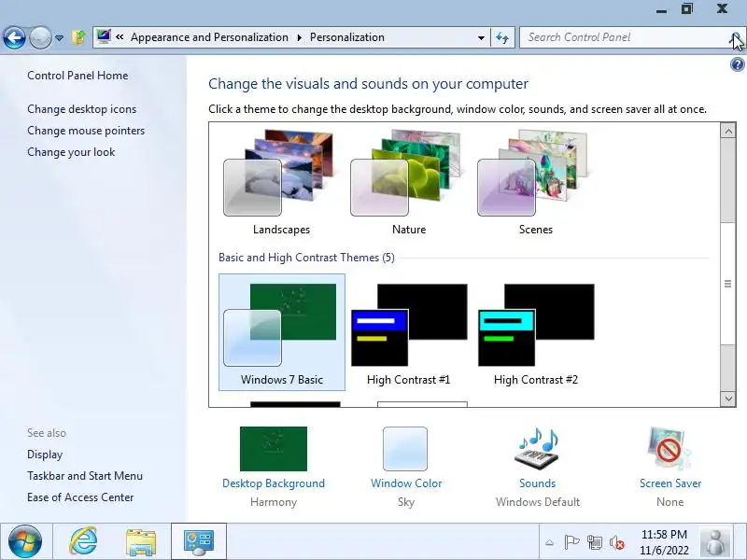Launch Internet Explorer from taskbar

tap(84, 541)
